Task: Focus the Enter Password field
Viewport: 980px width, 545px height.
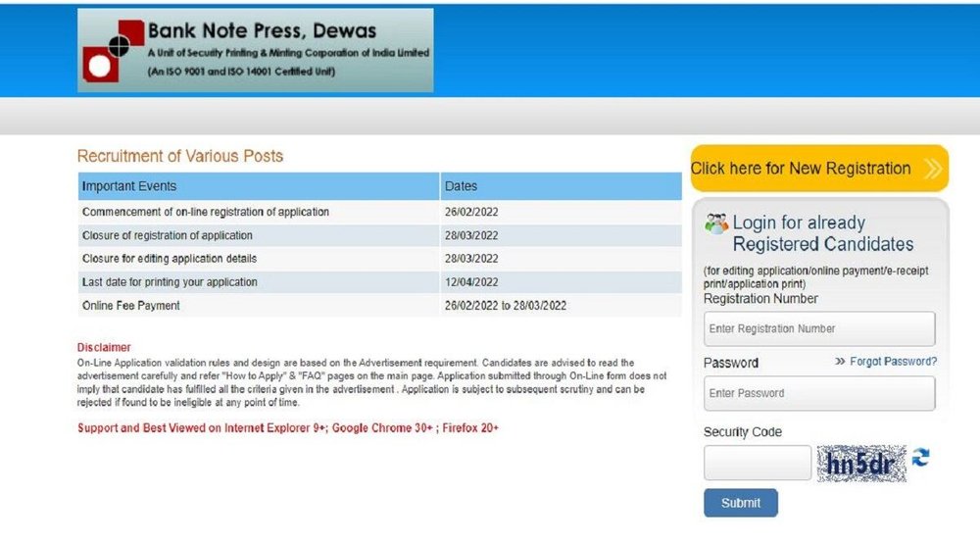Action: point(818,393)
